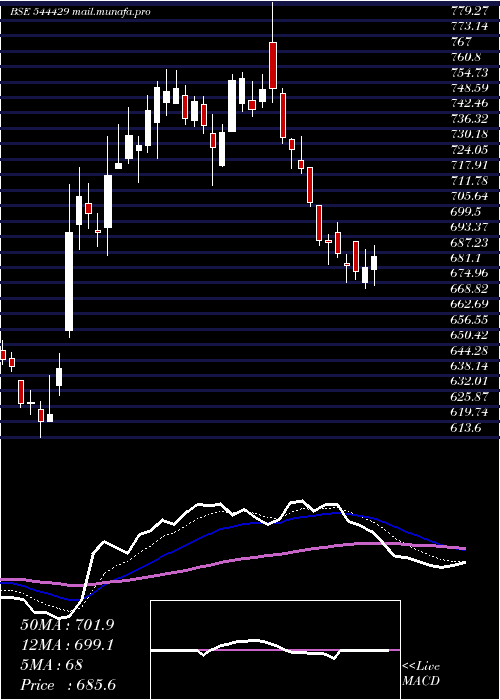Select the 619.74 axis value
The width and height of the screenshot is (500, 700).
click(x=469, y=412)
